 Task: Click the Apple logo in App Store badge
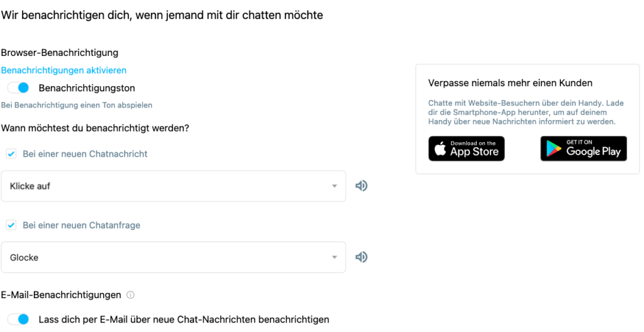pos(440,148)
